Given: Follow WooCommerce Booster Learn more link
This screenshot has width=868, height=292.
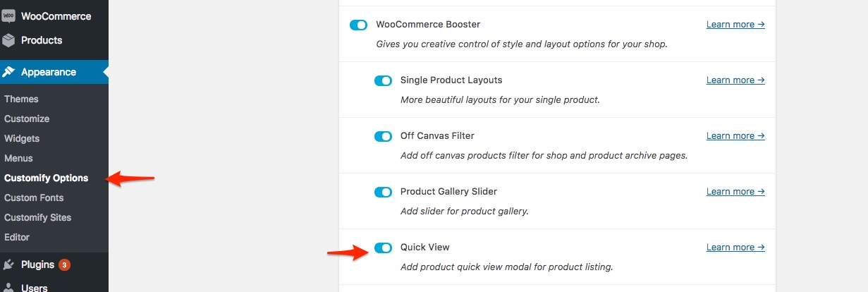Looking at the screenshot, I should pos(735,25).
